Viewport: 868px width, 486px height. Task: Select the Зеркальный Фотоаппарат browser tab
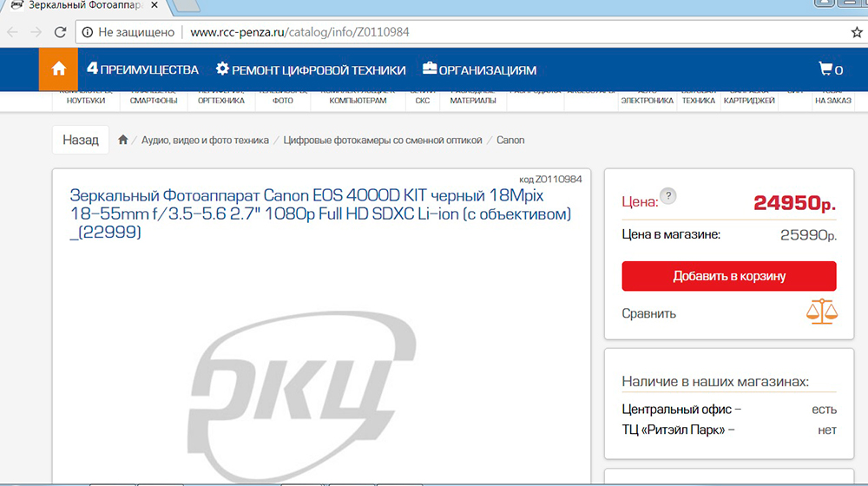point(86,5)
